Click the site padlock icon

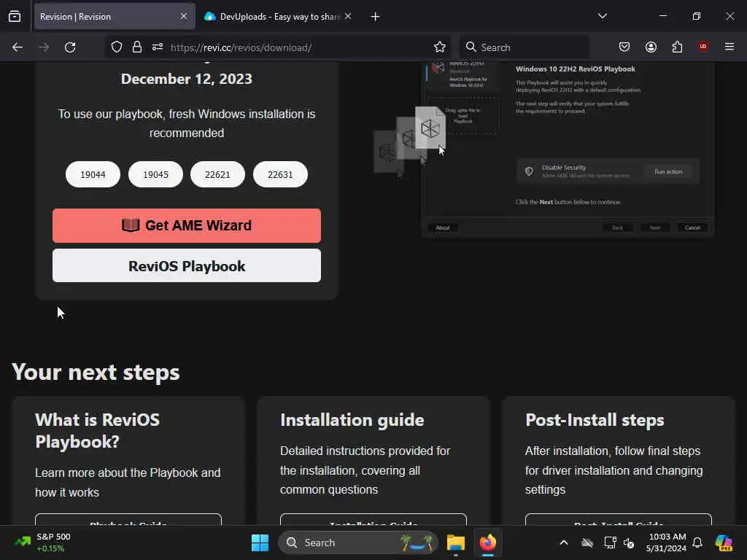pos(137,47)
